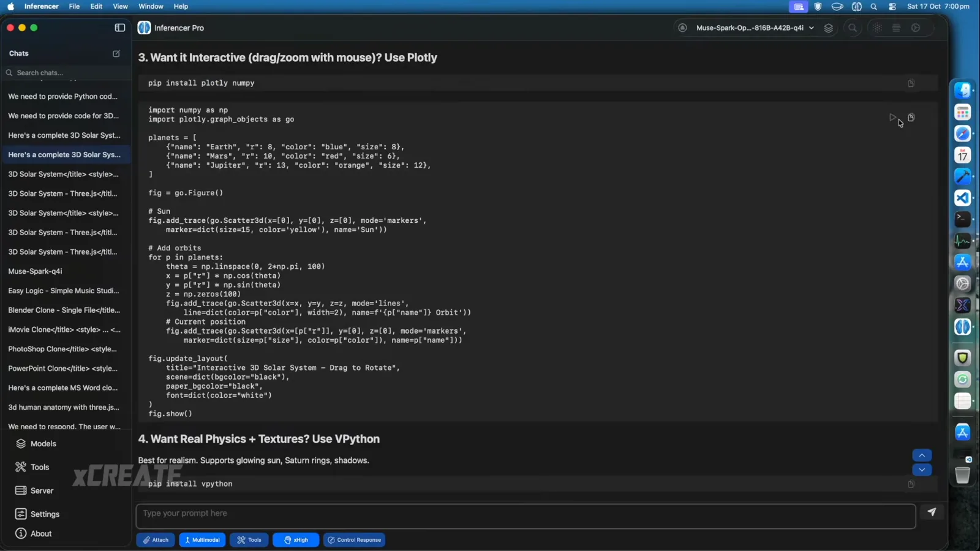Copy the pip install vpython command

coord(911,484)
